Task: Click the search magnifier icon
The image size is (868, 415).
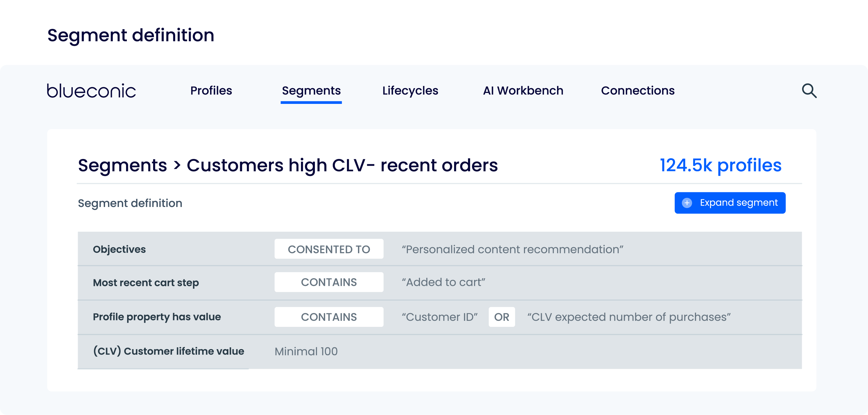Action: [x=809, y=91]
